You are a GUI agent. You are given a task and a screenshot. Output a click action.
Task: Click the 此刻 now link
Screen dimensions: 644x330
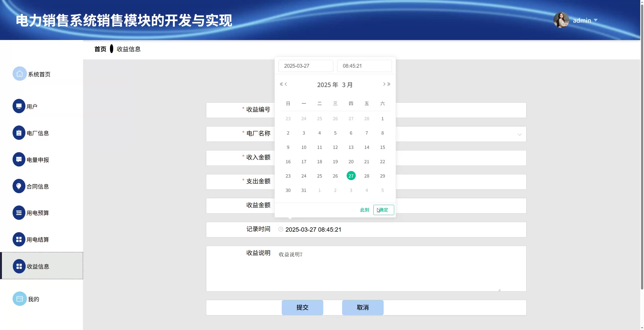pyautogui.click(x=365, y=210)
